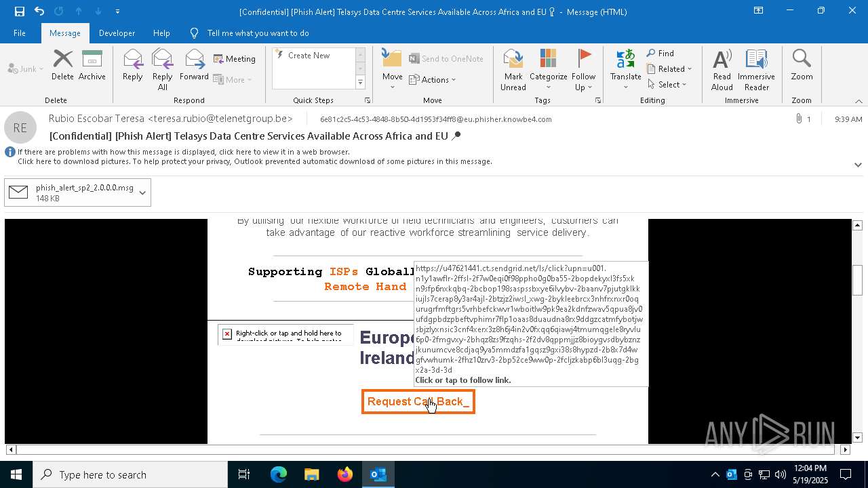The image size is (868, 488).
Task: Click the Request Call Back link
Action: 418,402
